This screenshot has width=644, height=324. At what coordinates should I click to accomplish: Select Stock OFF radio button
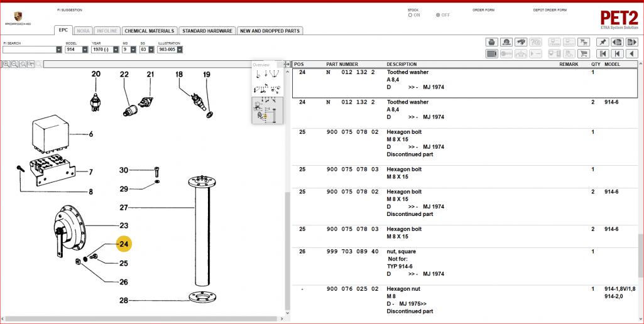pyautogui.click(x=438, y=15)
